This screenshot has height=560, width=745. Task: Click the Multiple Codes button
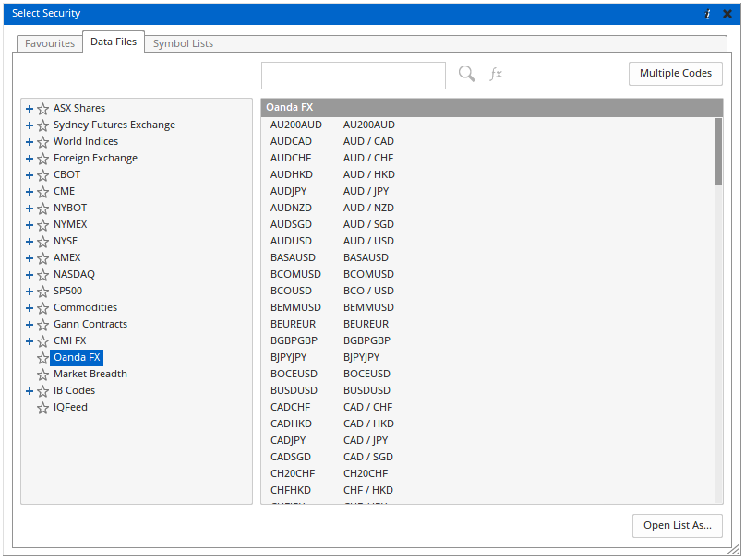(x=676, y=74)
